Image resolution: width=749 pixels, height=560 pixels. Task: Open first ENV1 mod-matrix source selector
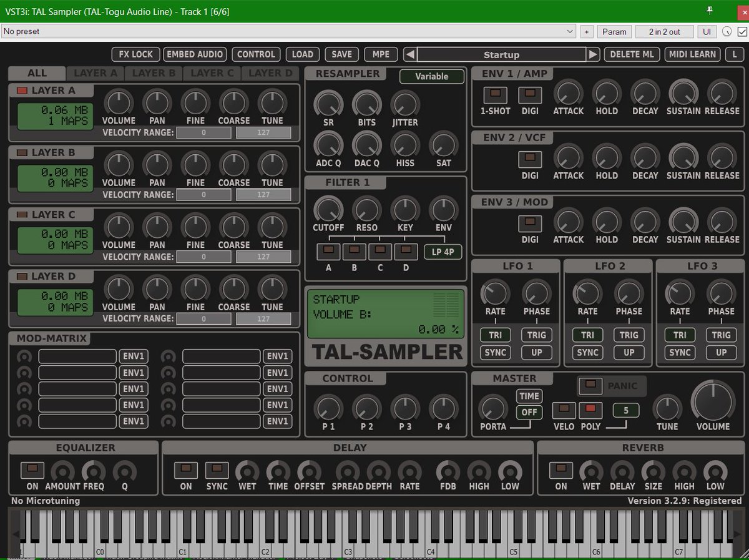[134, 356]
